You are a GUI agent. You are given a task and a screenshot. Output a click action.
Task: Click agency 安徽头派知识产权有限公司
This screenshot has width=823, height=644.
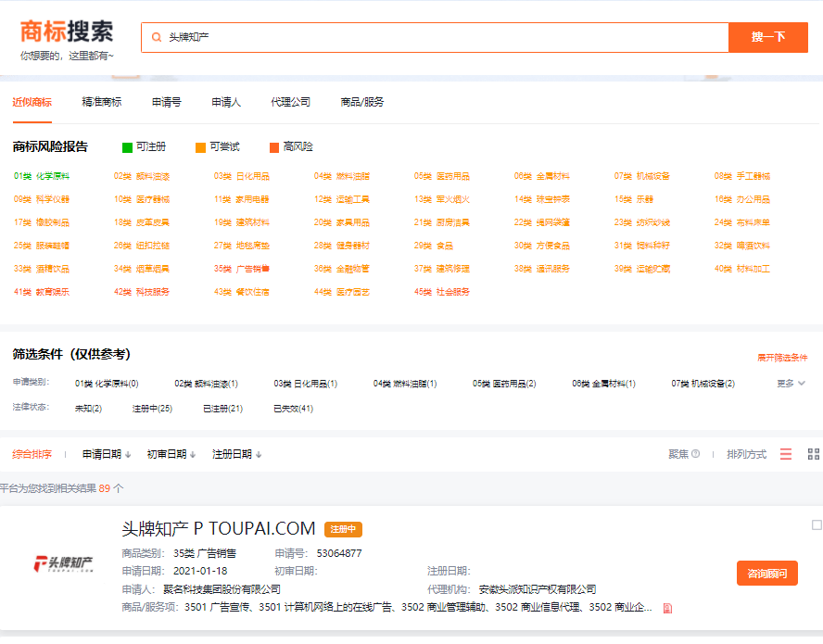[538, 590]
